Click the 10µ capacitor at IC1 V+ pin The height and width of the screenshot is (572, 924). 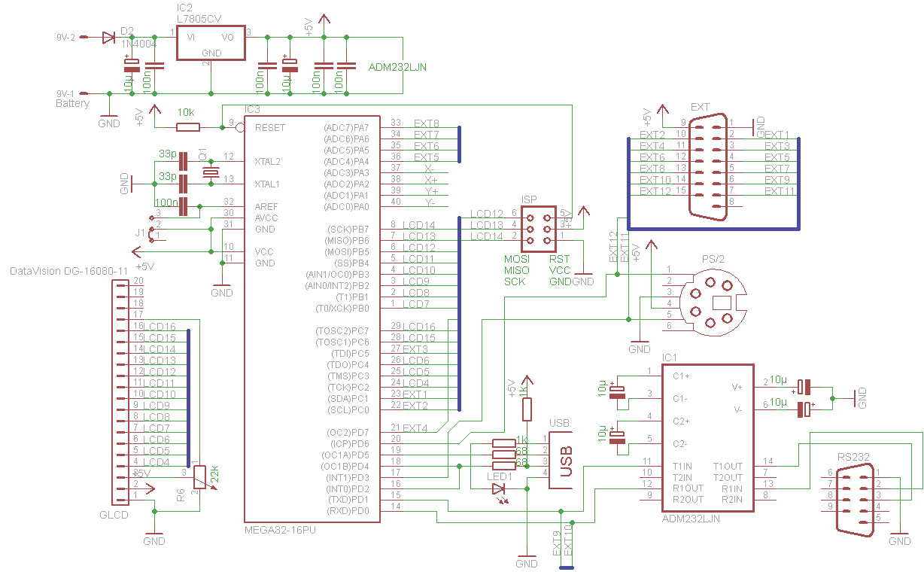point(805,388)
